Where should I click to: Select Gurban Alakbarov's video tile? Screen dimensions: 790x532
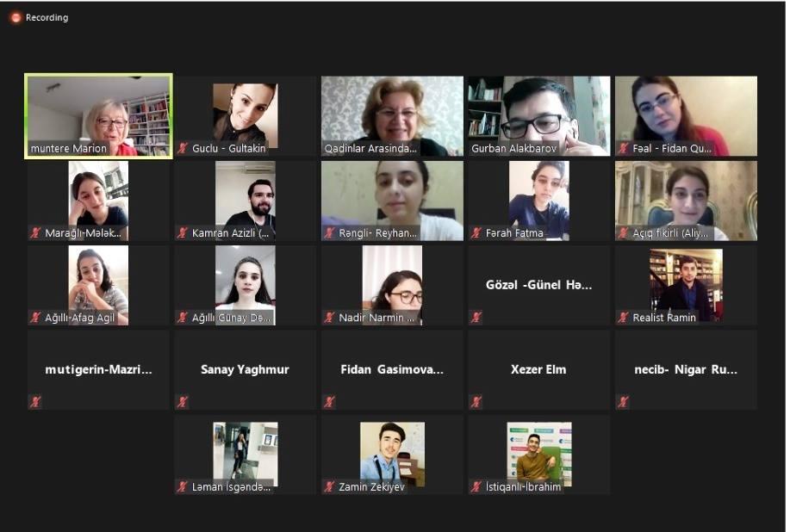click(539, 115)
